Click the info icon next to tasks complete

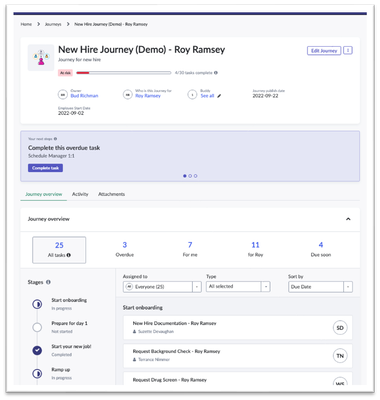pos(216,73)
